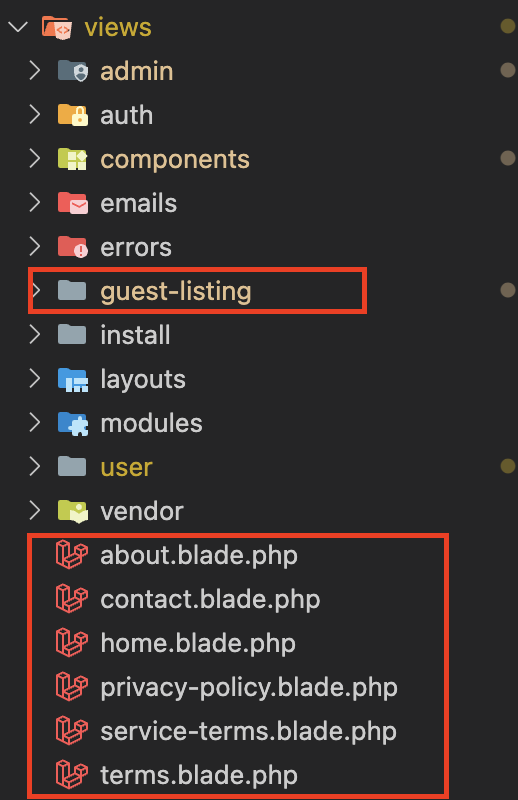Click the emails envelope folder icon

tap(72, 203)
